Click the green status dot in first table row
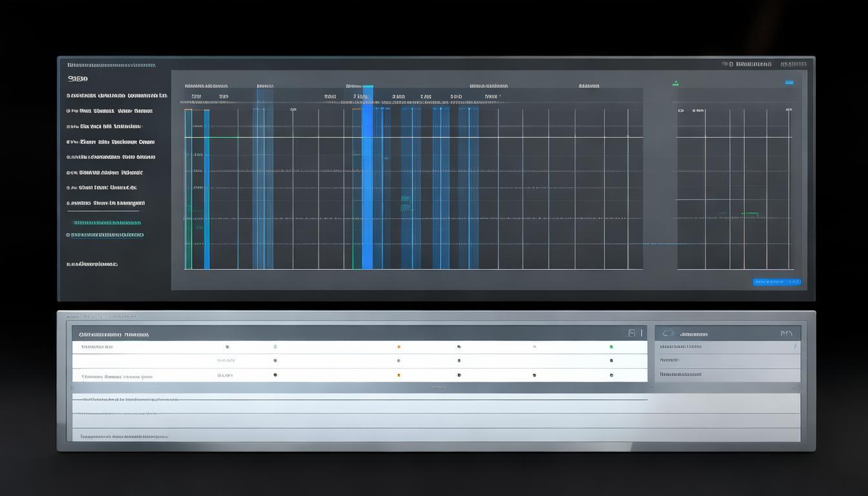This screenshot has height=496, width=868. [x=611, y=347]
